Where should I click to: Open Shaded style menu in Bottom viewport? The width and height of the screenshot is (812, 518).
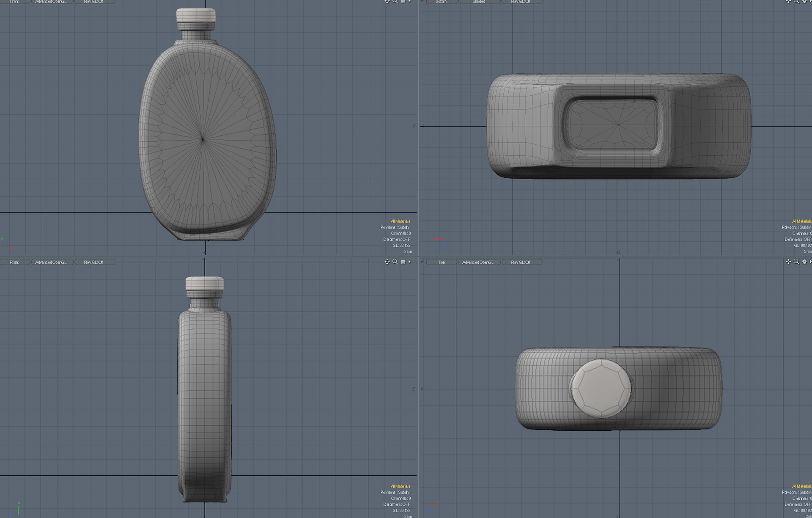pos(479,2)
